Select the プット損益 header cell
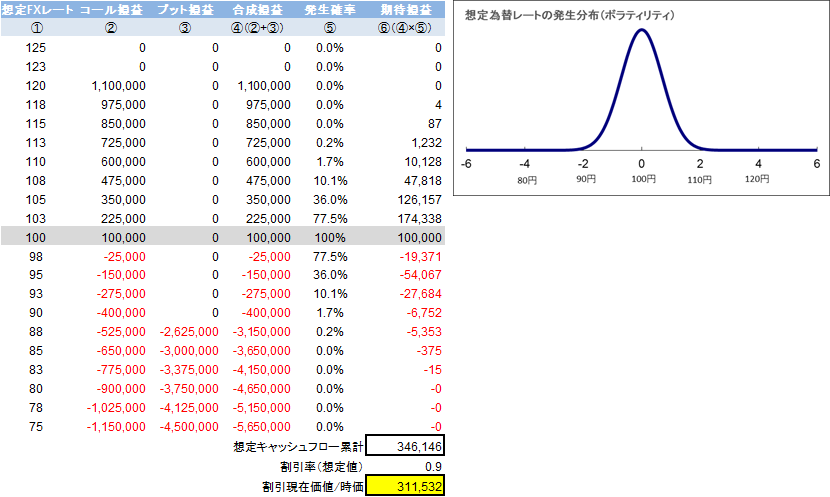 (185, 10)
